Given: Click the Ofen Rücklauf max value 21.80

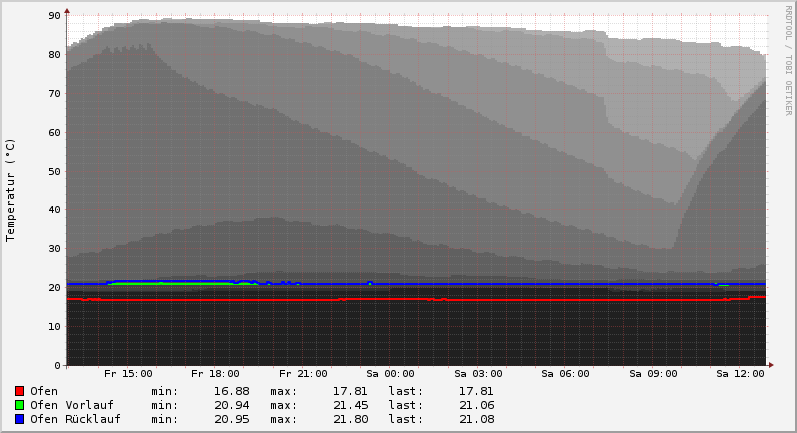Looking at the screenshot, I should click(x=348, y=419).
